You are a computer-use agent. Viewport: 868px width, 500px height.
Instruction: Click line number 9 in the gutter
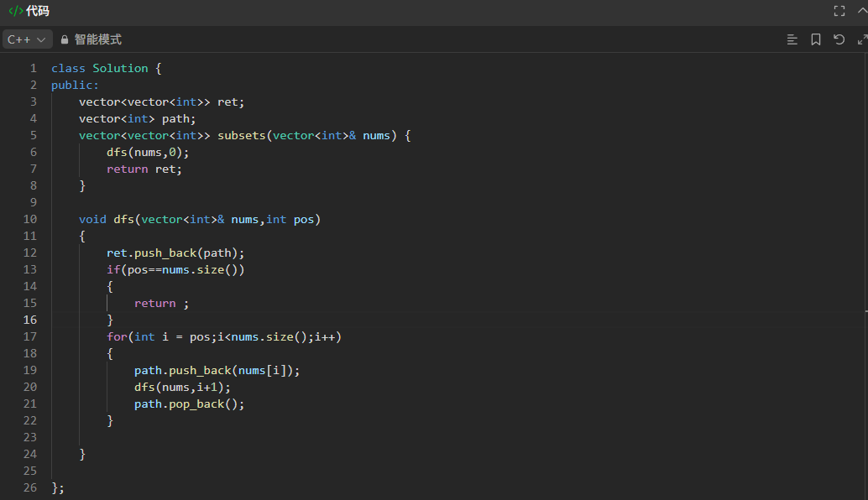[x=34, y=202]
